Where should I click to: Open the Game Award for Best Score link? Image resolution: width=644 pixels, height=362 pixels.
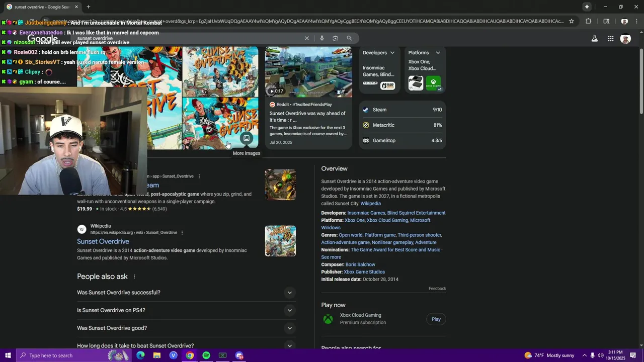(395, 250)
